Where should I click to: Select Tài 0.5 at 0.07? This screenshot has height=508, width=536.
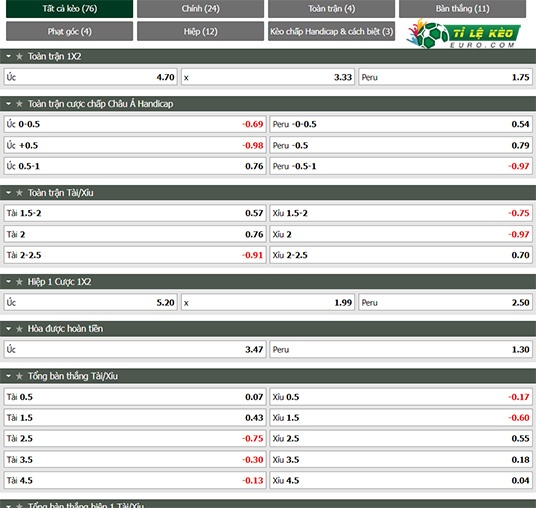pyautogui.click(x=135, y=397)
